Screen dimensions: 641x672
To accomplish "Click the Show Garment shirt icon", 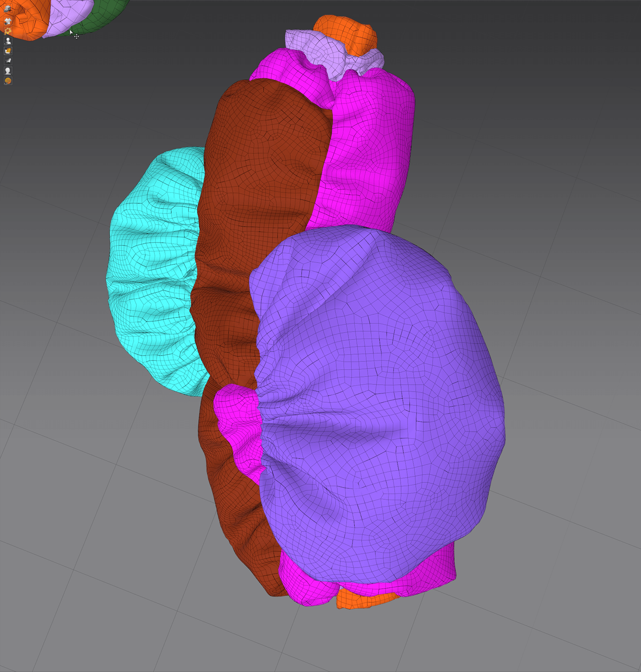I will click(8, 21).
